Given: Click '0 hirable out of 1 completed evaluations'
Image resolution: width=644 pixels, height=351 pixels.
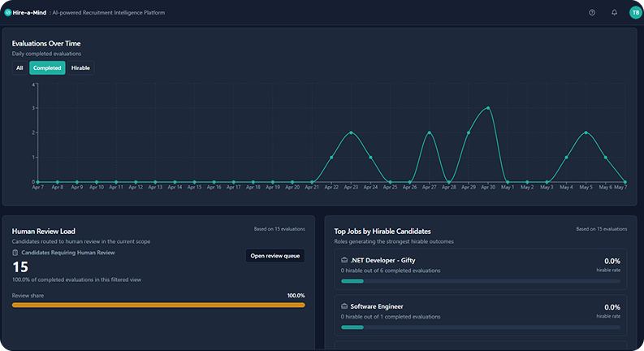Looking at the screenshot, I should pos(391,317).
